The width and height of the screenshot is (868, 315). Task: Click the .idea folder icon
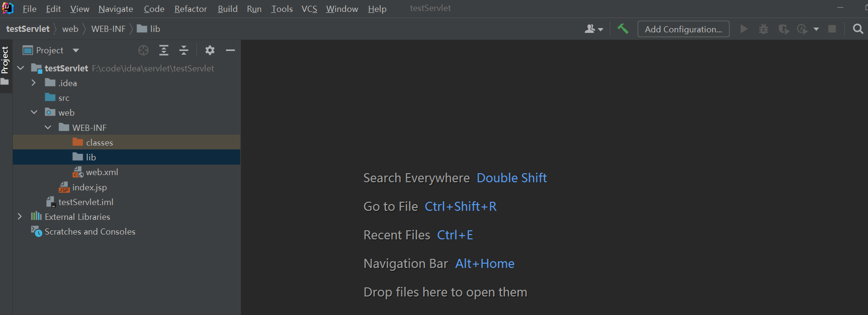[x=50, y=83]
